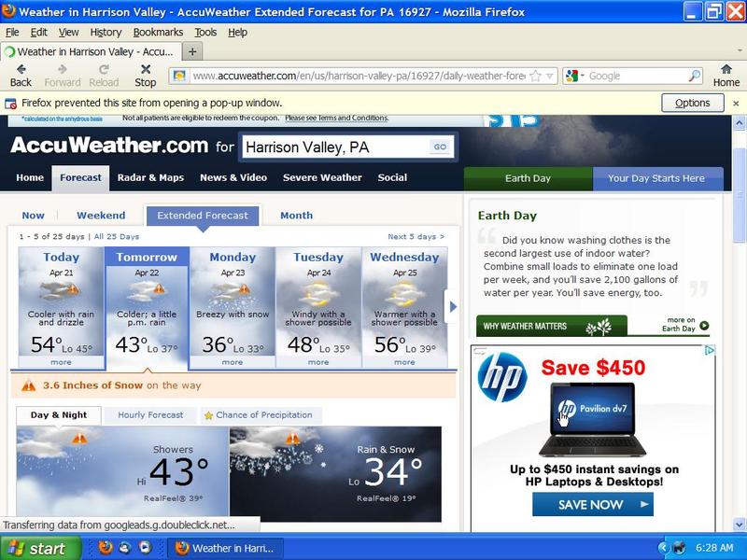Image resolution: width=747 pixels, height=560 pixels.
Task: Click the AdChoices icon on HP ad
Action: [x=709, y=351]
